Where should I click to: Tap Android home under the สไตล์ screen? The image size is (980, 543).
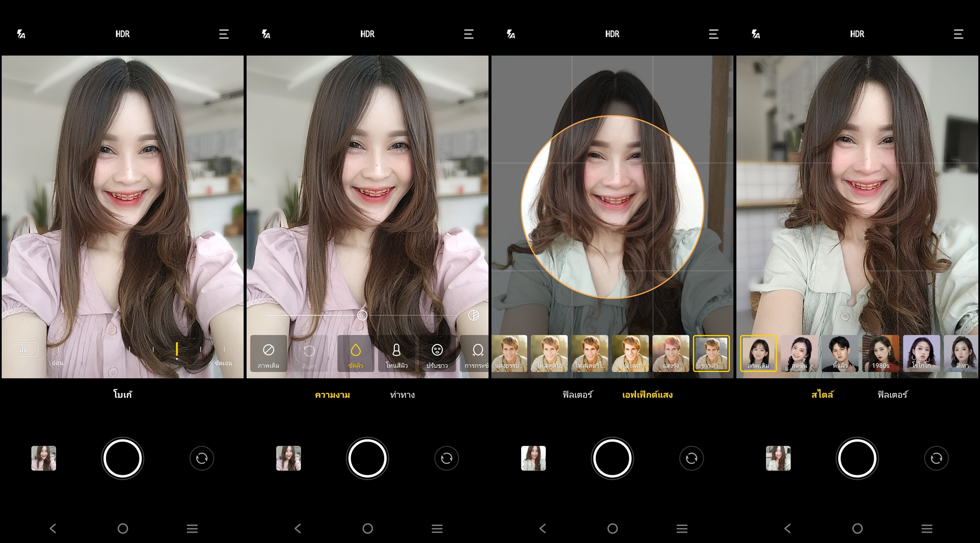tap(857, 528)
